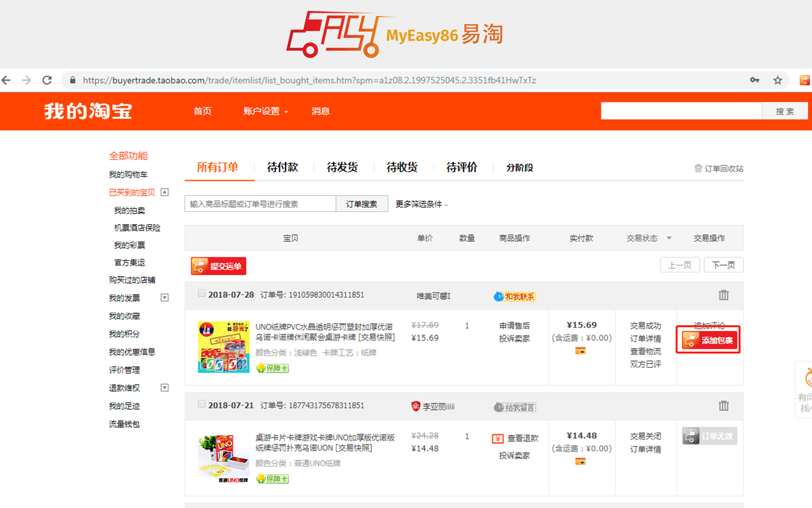Open the 交易状态 sorting dropdown
Image resolution: width=812 pixels, height=508 pixels.
click(646, 237)
